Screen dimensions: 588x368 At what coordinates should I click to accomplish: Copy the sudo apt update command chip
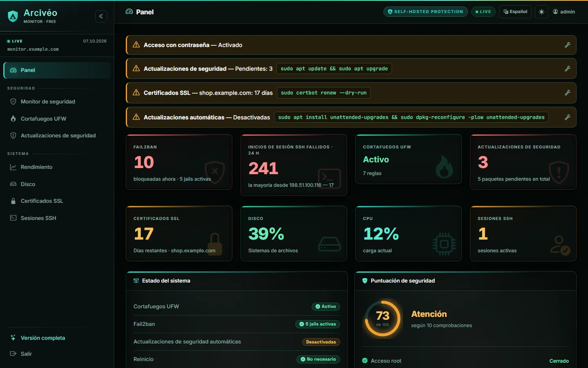pyautogui.click(x=334, y=69)
